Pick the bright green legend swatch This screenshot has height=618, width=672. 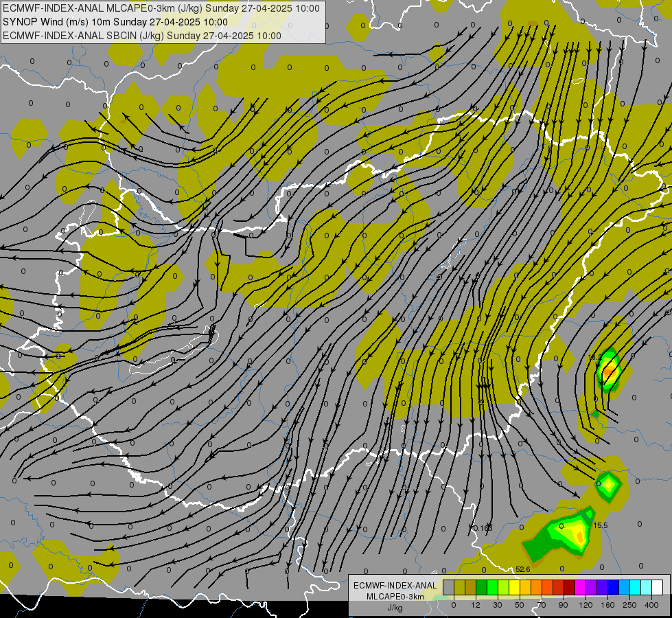pyautogui.click(x=492, y=587)
